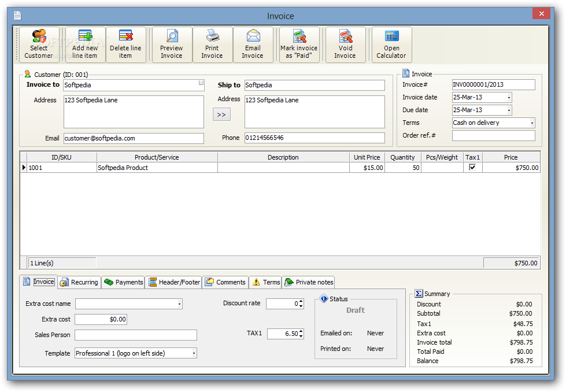Open the Due date dropdown
566x392 pixels.
pyautogui.click(x=509, y=110)
